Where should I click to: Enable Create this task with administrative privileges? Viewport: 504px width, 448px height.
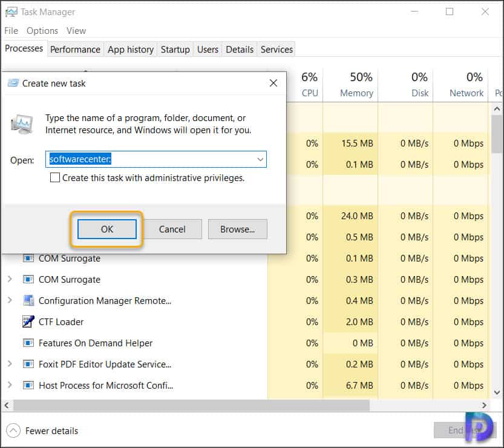point(55,177)
